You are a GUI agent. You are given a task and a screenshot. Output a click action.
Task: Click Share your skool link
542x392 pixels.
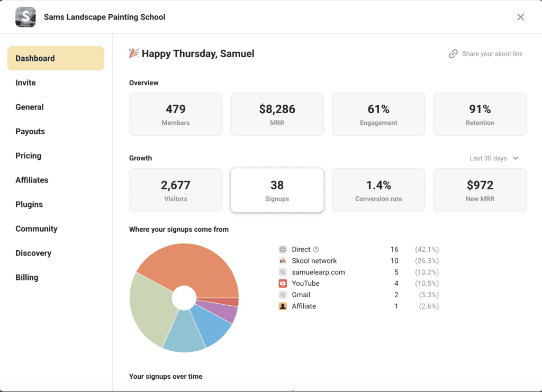coord(492,54)
